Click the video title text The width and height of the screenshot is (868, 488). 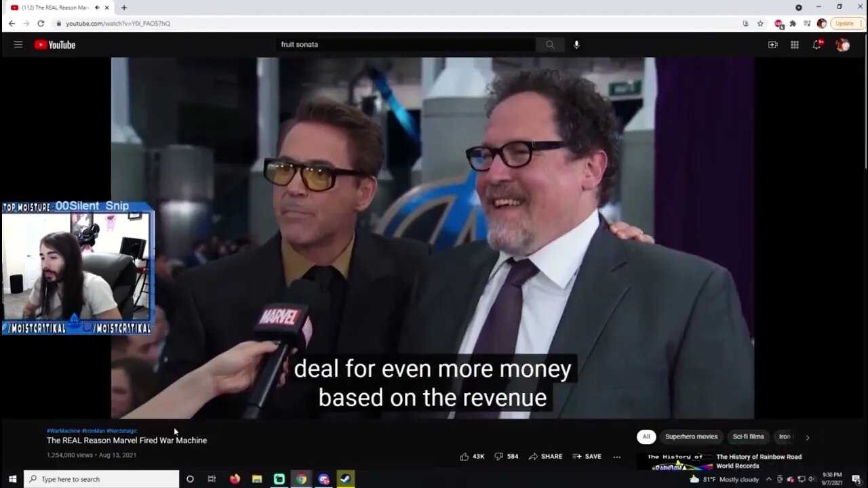[x=127, y=441]
